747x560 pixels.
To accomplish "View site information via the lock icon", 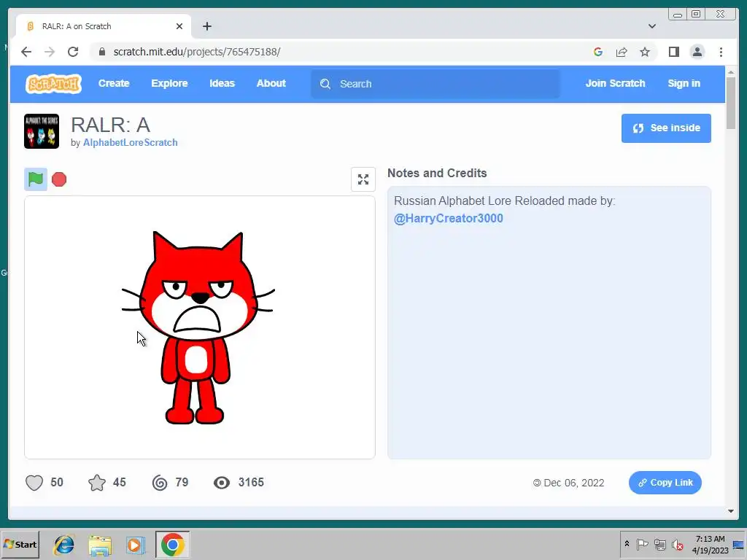I will pos(101,52).
